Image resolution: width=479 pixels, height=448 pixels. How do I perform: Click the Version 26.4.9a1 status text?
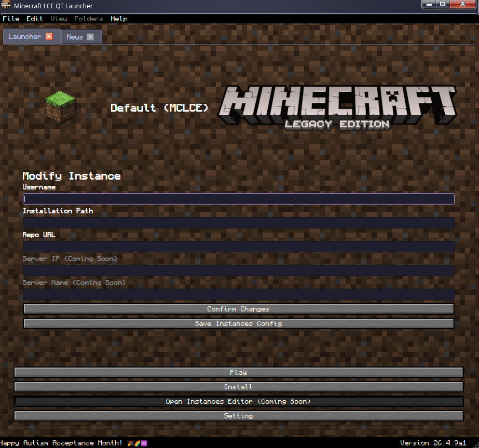pos(433,443)
